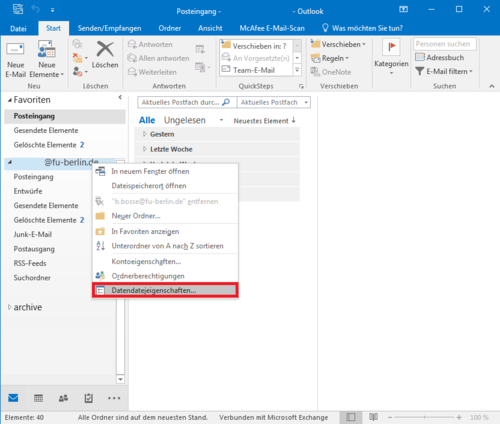This screenshot has height=424, width=500.
Task: Switch to Calendar view in bottom navigation
Action: tap(38, 398)
